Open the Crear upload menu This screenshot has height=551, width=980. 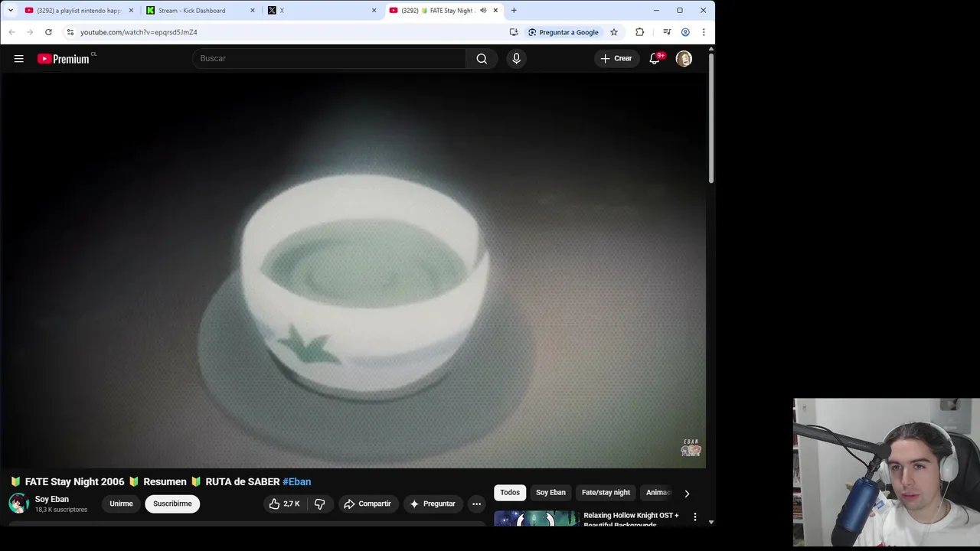click(x=616, y=58)
